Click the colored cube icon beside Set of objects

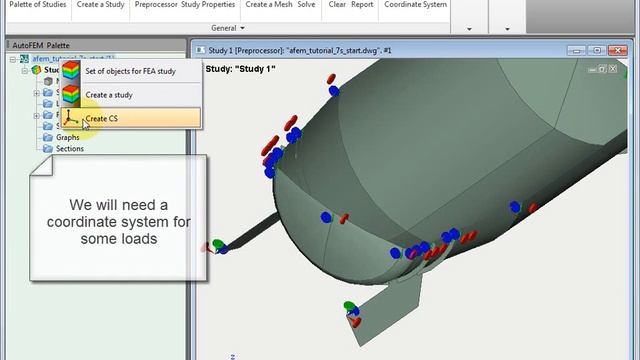71,71
